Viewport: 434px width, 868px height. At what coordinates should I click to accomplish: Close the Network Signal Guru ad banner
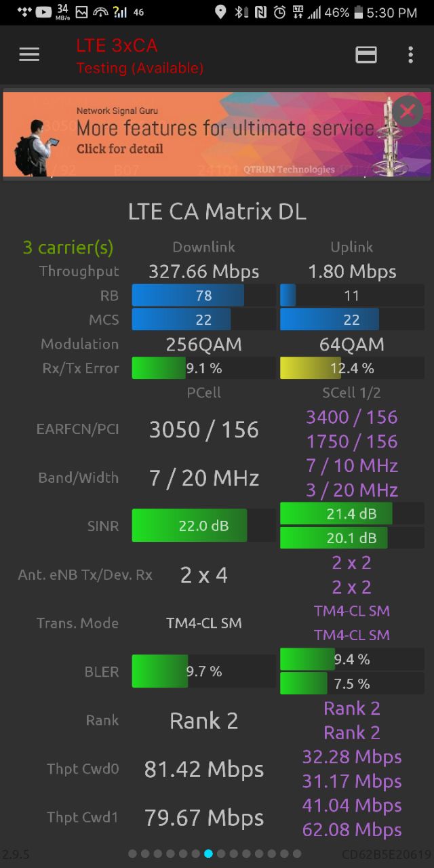407,111
